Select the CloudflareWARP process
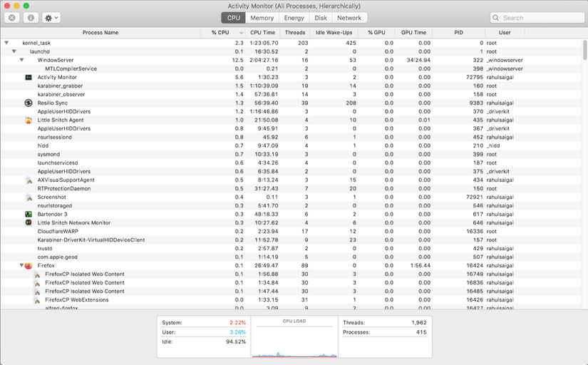Screen dimensions: 588x365 tap(291, 232)
